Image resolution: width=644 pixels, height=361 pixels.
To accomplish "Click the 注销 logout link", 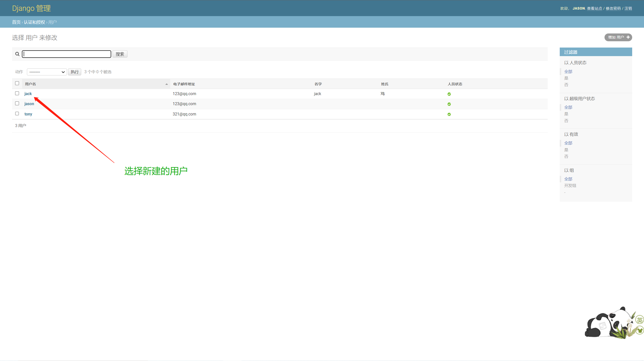I will [628, 9].
